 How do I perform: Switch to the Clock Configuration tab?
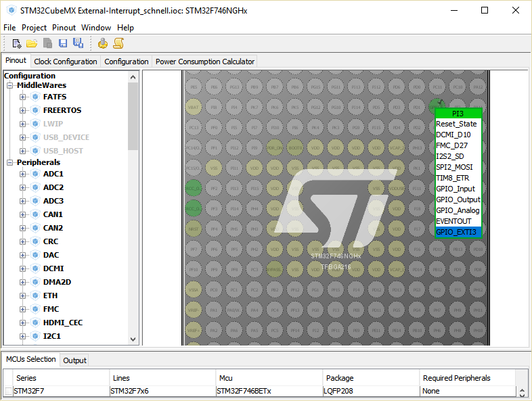coord(66,62)
